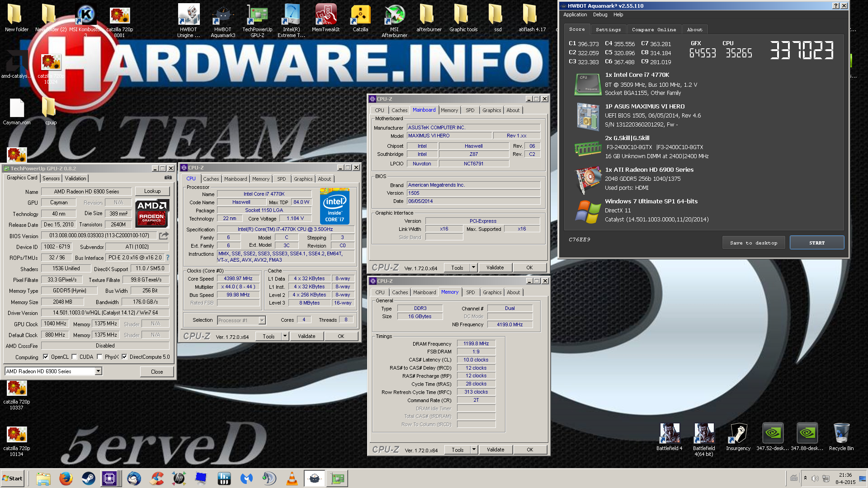The width and height of the screenshot is (868, 488).
Task: Open the afterburner folder on desktop
Action: (429, 18)
